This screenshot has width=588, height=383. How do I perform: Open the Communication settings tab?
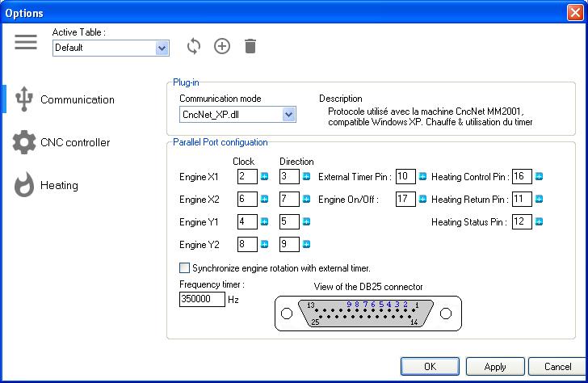coord(77,99)
